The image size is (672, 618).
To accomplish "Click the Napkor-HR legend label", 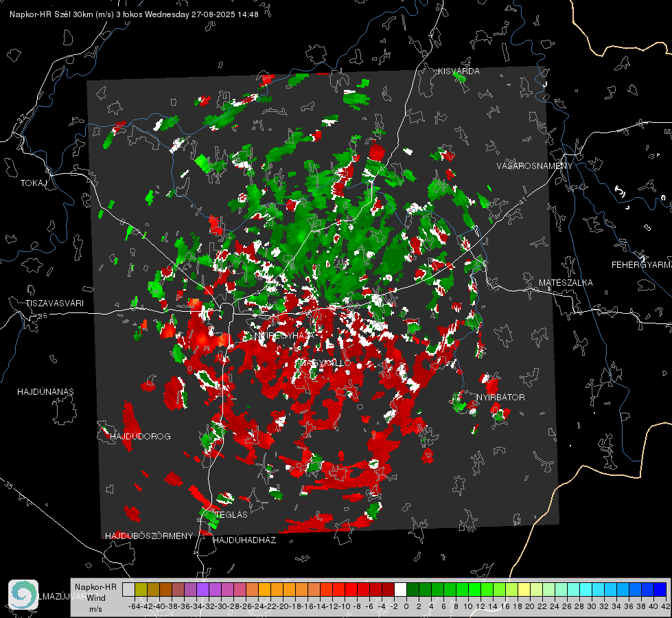I will [95, 586].
